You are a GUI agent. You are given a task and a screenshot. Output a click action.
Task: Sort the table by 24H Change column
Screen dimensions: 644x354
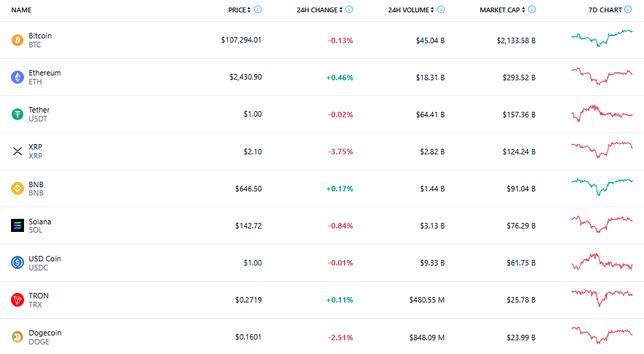click(319, 10)
